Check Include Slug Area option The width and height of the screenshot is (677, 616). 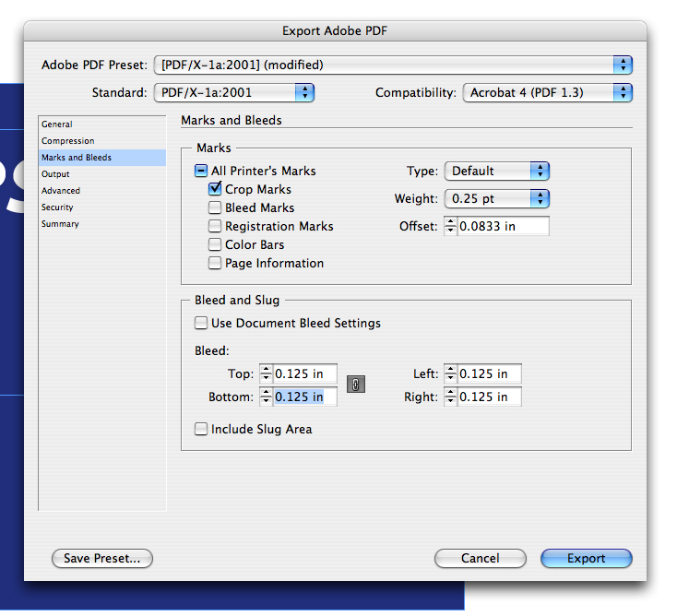click(201, 429)
